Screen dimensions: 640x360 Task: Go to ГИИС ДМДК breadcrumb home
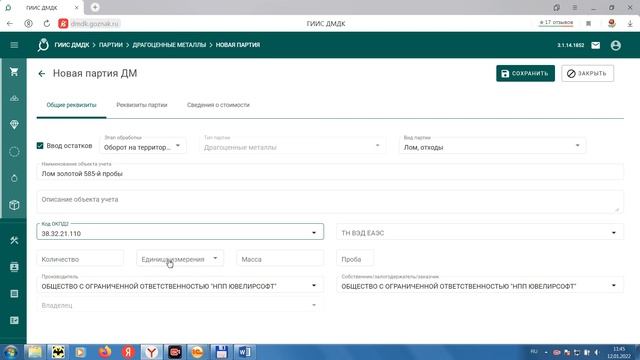(72, 45)
